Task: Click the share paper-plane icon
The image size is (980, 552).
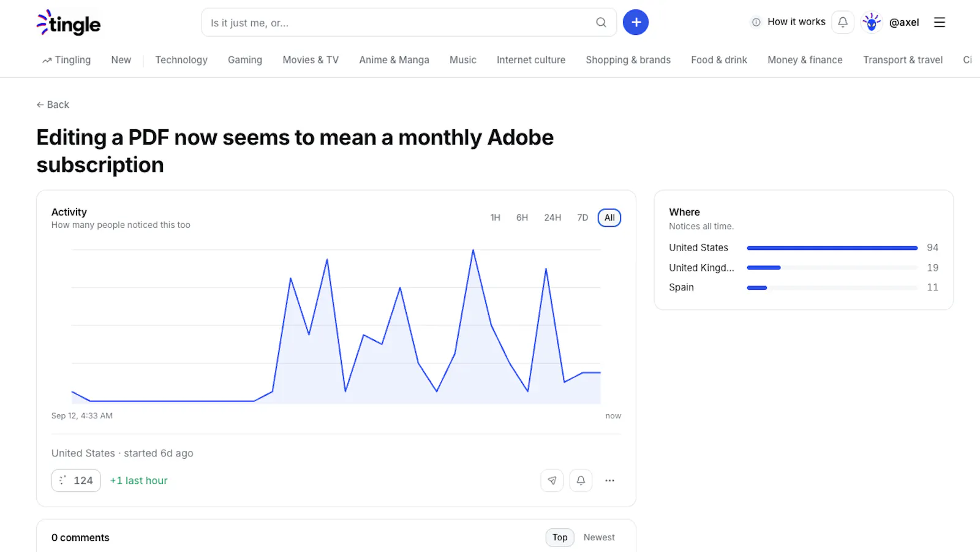Action: click(x=552, y=480)
